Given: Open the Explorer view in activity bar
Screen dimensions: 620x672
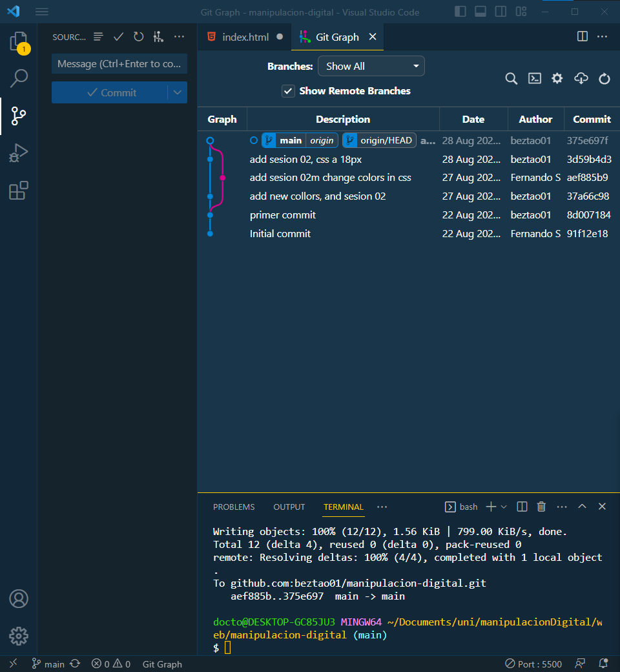Looking at the screenshot, I should [x=19, y=43].
